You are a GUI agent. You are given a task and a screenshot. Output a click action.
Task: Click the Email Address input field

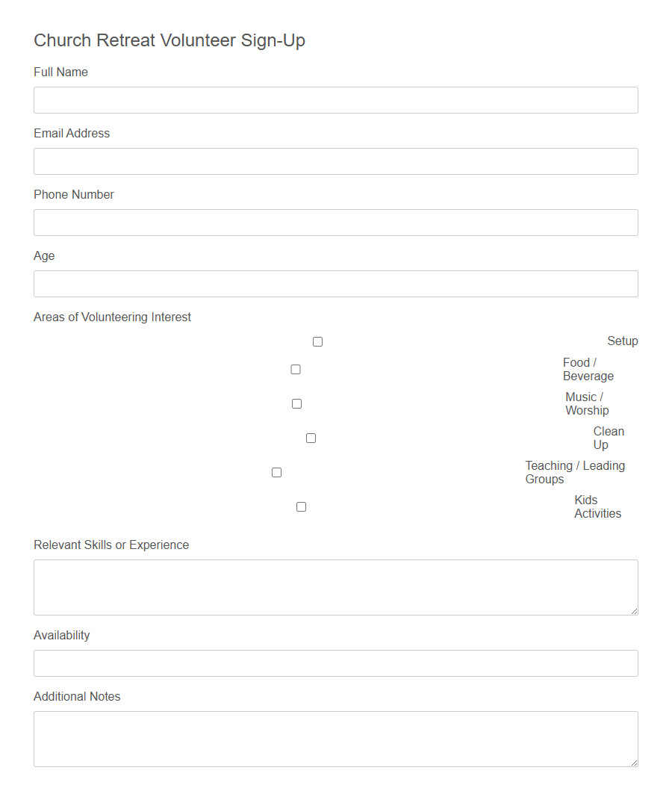click(335, 161)
